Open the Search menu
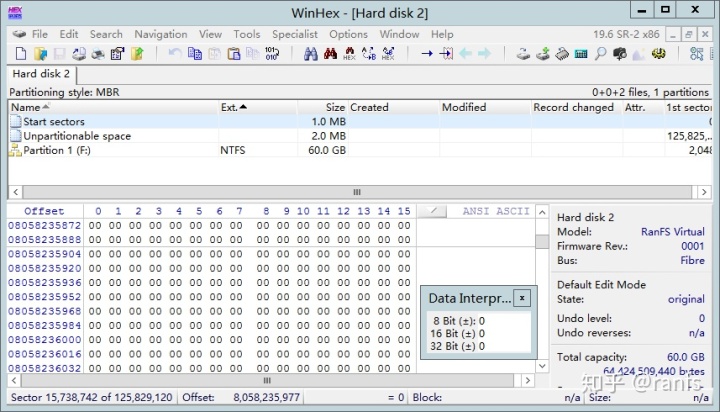This screenshot has width=720, height=412. [x=106, y=34]
